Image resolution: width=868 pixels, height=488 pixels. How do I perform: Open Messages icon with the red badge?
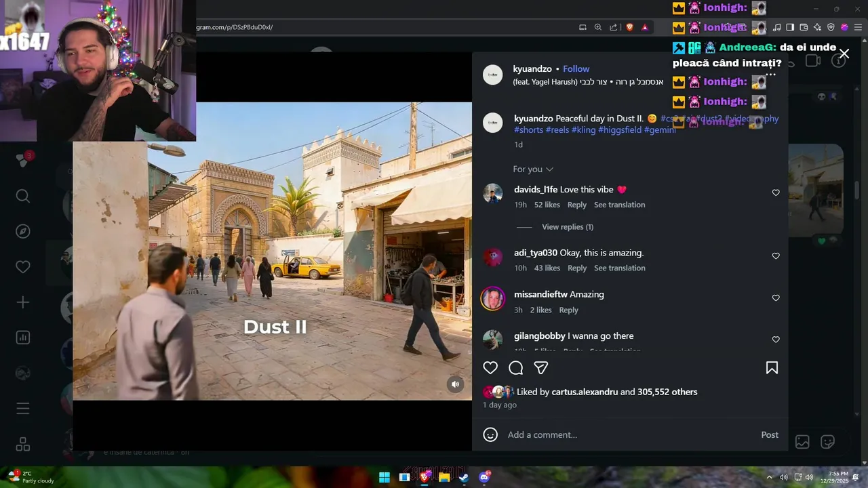pyautogui.click(x=24, y=160)
